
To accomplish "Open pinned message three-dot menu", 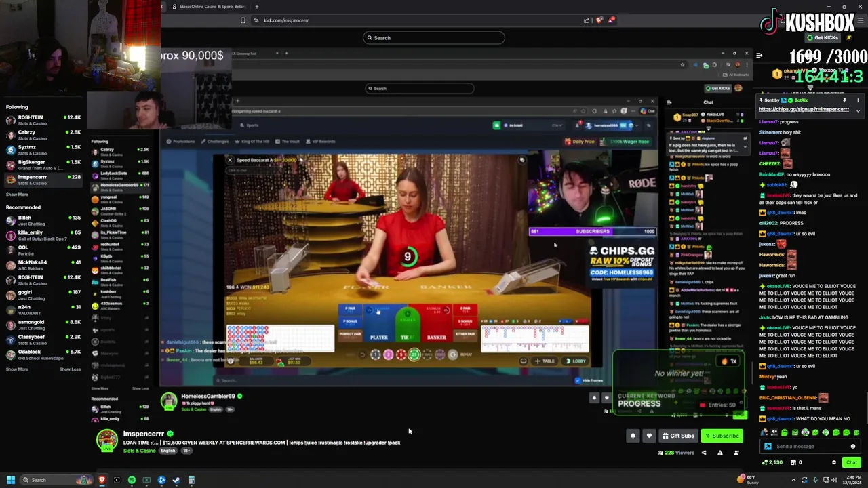I will [x=858, y=100].
